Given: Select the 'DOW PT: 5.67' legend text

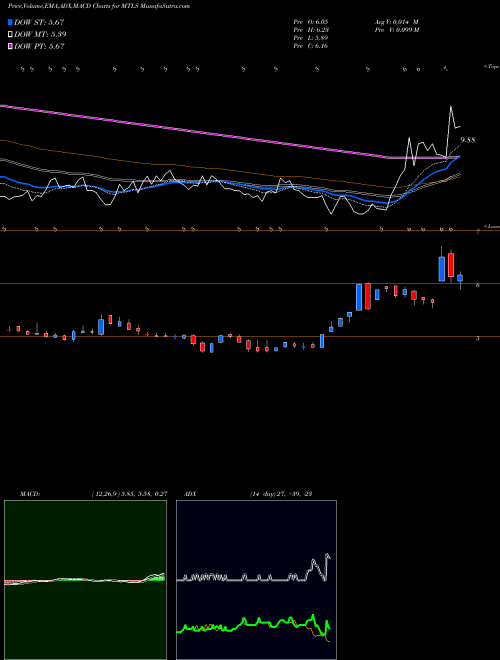Looking at the screenshot, I should 39,46.
